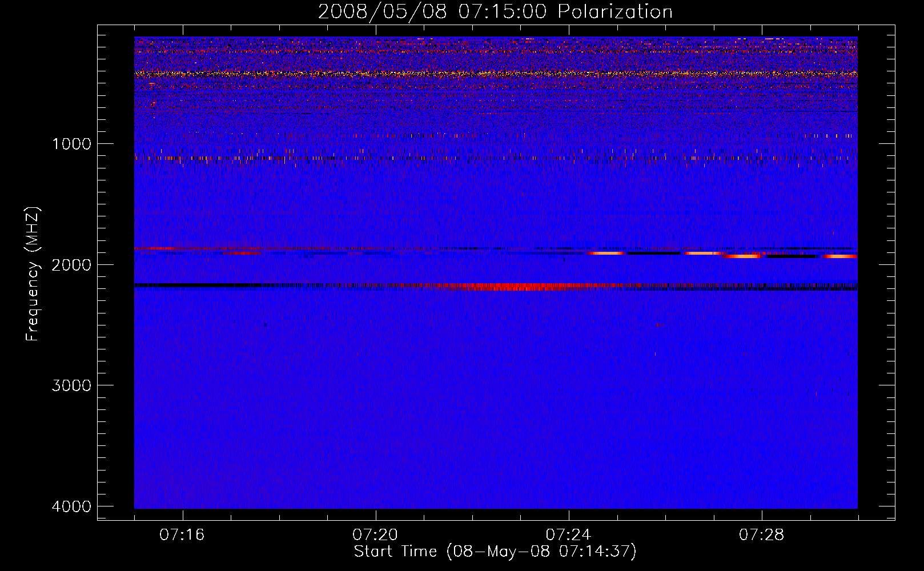Screen dimensions: 924x571
Task: Select the 3000 MHz frequency tick label
Action: point(71,385)
